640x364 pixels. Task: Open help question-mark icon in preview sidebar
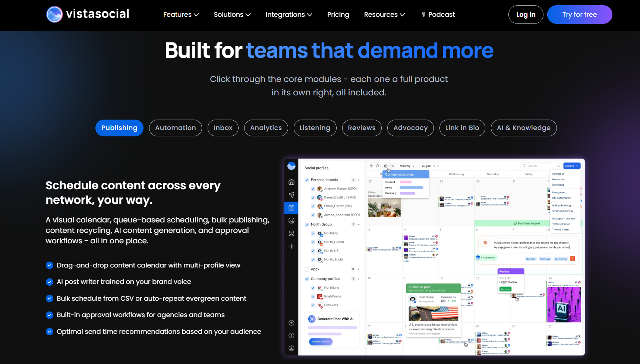(x=291, y=336)
